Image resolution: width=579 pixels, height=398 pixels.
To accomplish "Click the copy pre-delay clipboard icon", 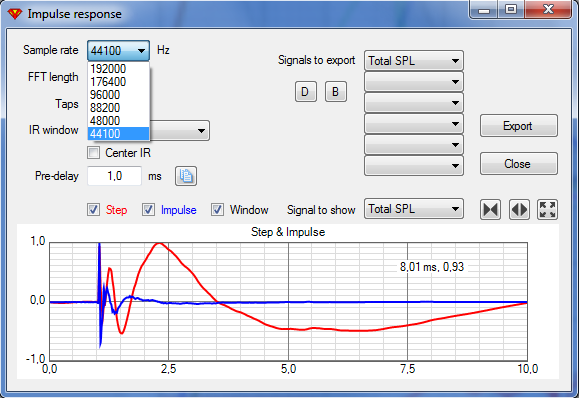I will click(186, 176).
